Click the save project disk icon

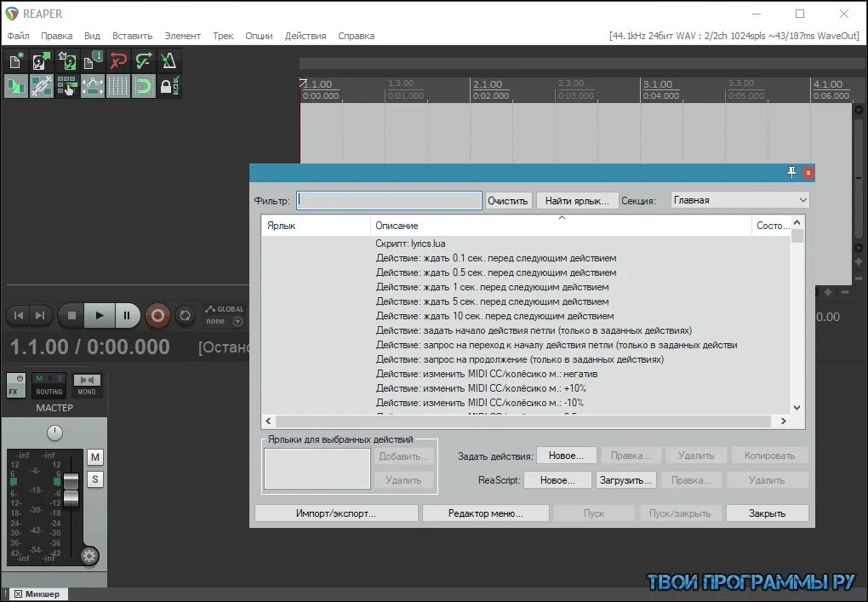click(x=67, y=60)
